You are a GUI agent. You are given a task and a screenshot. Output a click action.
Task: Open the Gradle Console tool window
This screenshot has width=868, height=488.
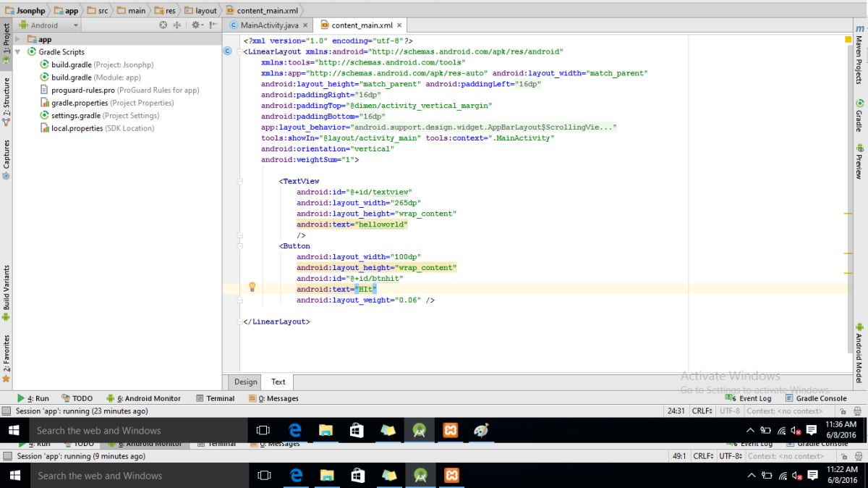pyautogui.click(x=816, y=398)
